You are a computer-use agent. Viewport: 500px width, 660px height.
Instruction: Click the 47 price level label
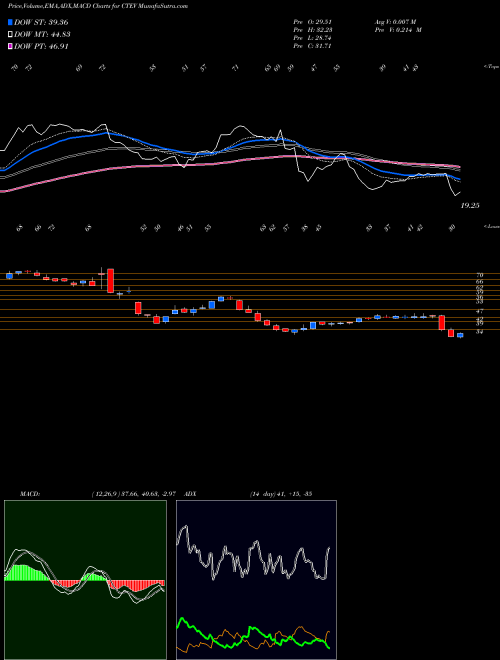[479, 311]
